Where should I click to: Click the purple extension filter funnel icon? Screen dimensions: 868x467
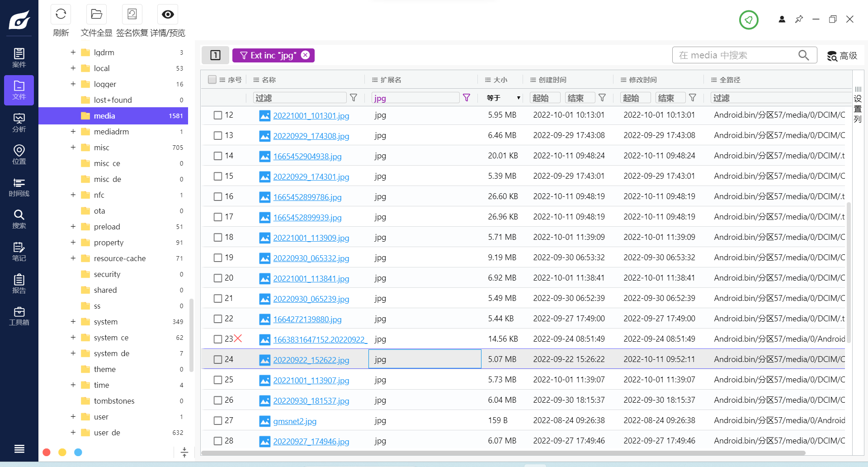[x=467, y=98]
